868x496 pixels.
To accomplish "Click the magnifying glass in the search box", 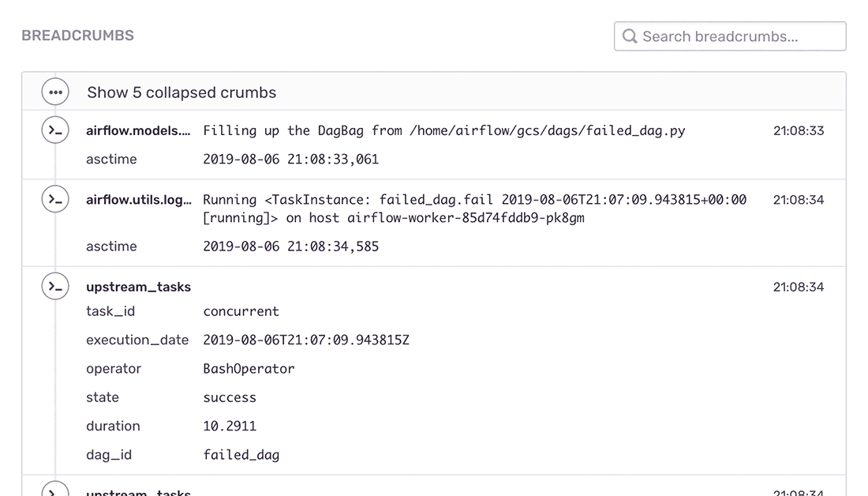I will (x=629, y=36).
